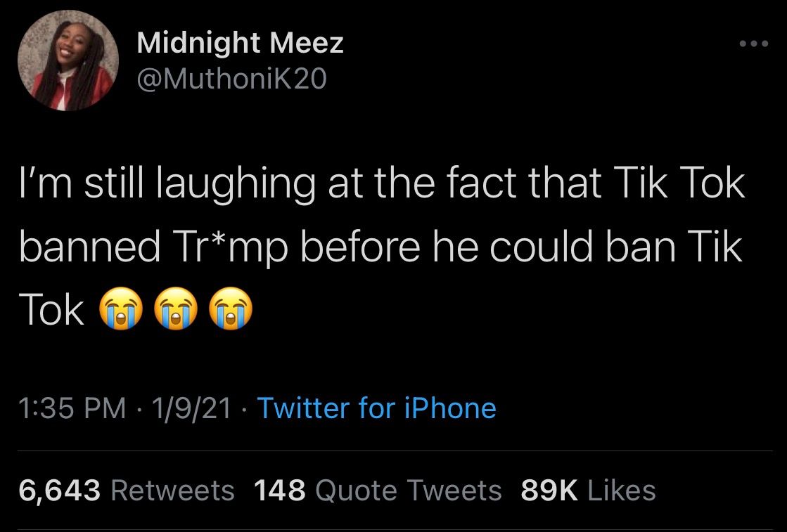Click the 89K likes number
The image size is (787, 532).
click(x=549, y=490)
